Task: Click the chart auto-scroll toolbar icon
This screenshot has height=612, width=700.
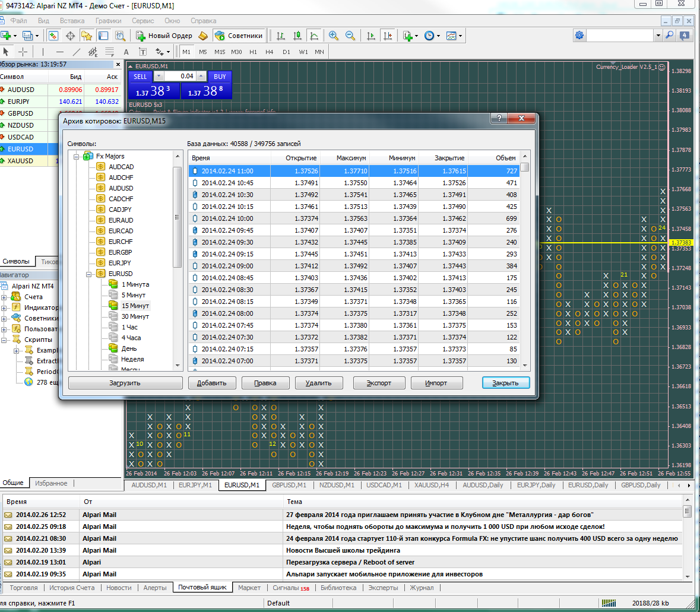Action: (370, 36)
